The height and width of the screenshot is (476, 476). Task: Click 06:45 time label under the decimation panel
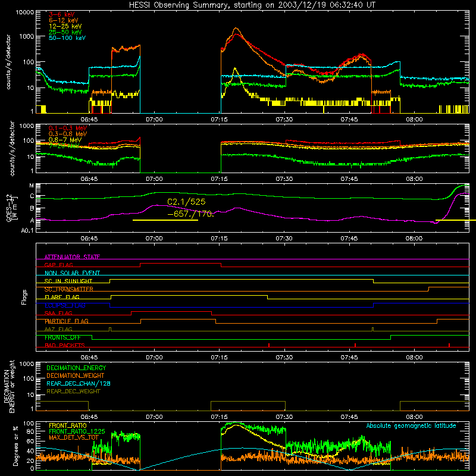(x=89, y=417)
